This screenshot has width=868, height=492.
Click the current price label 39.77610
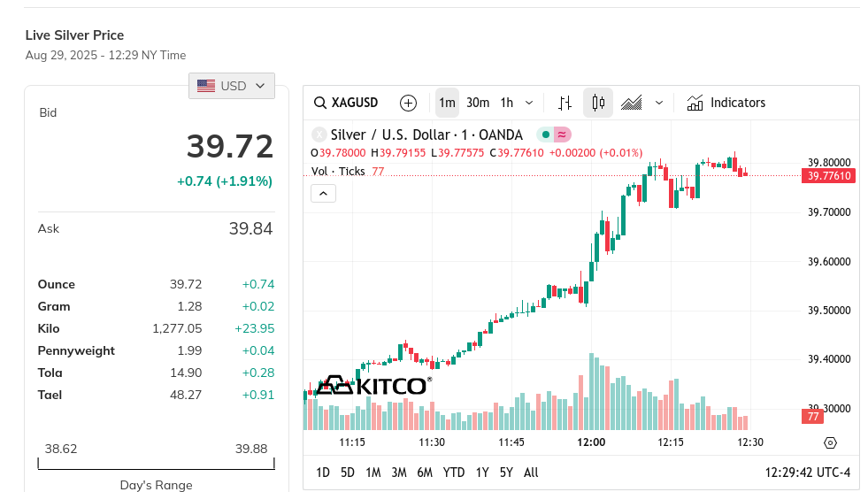[x=829, y=176]
